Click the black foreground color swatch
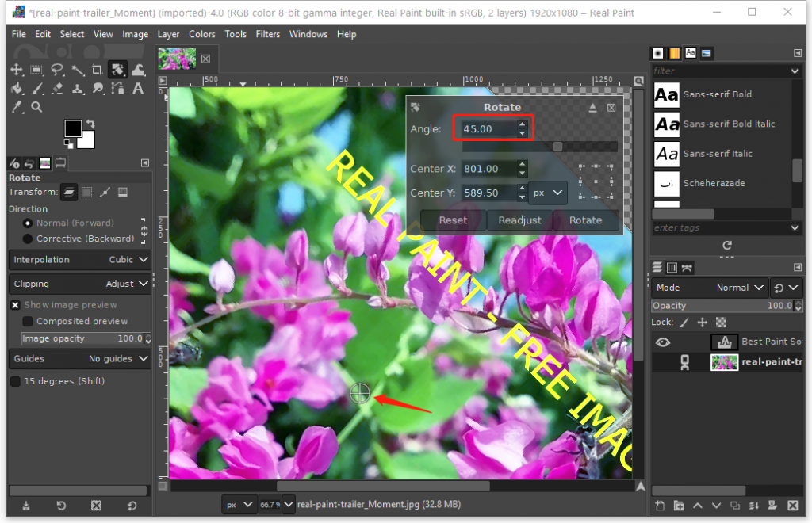The height and width of the screenshot is (523, 812). 73,128
